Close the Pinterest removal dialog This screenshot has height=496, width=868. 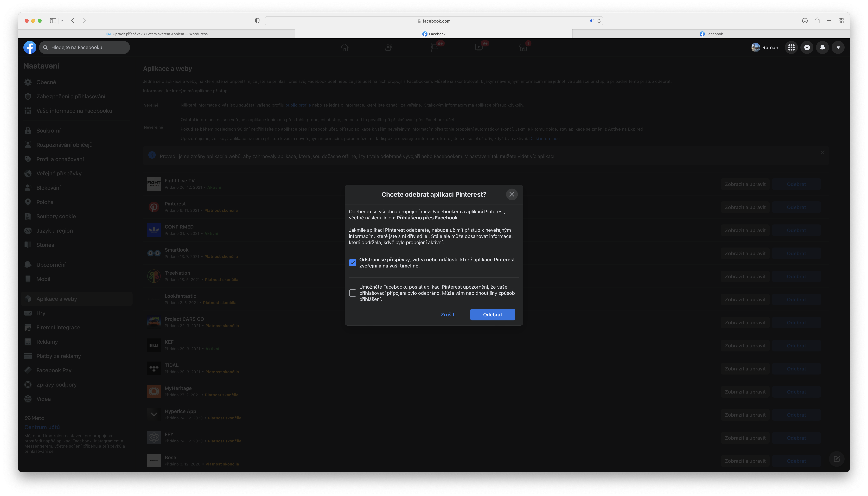pos(512,194)
